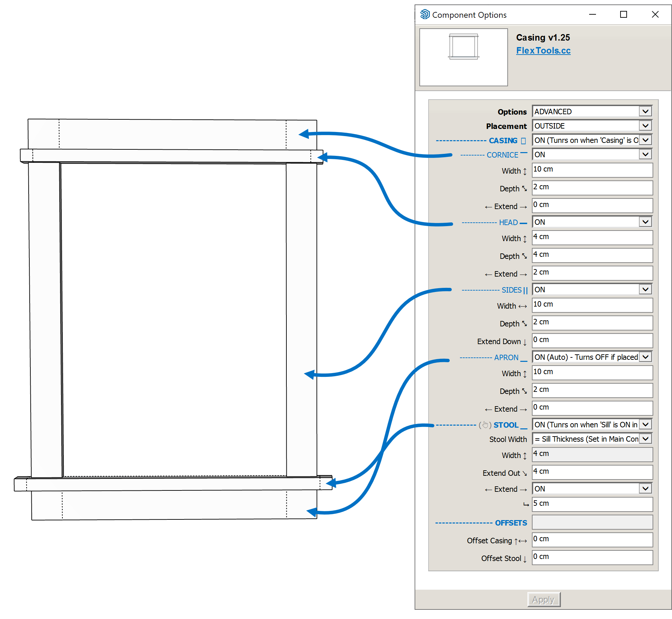Open the CASING on/off dropdown
Screen dimensions: 672x619
point(592,140)
